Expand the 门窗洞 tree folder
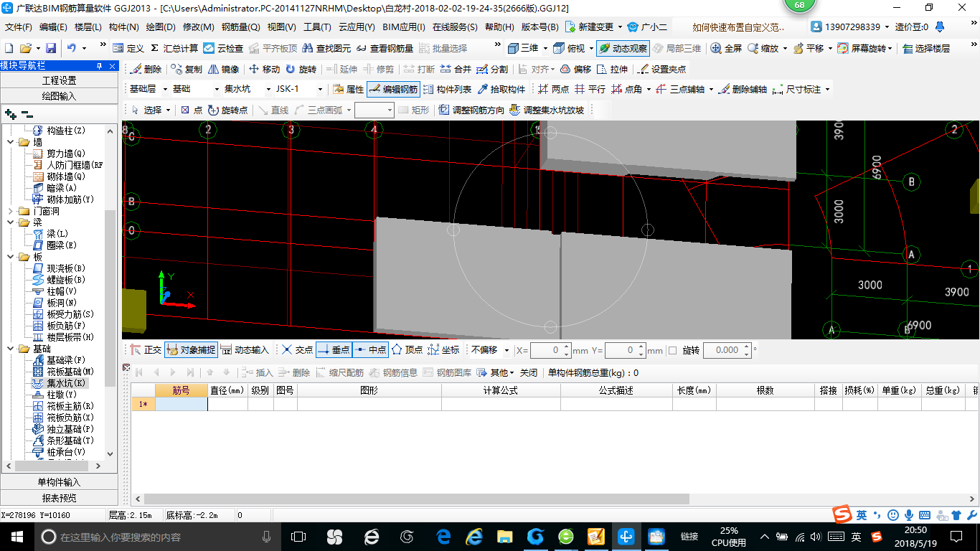 tap(10, 211)
